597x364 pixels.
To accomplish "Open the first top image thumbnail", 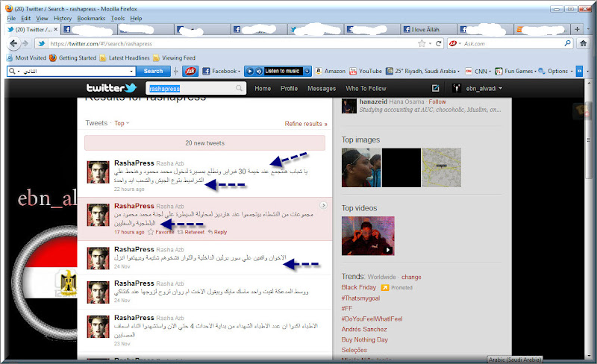I will pos(361,168).
